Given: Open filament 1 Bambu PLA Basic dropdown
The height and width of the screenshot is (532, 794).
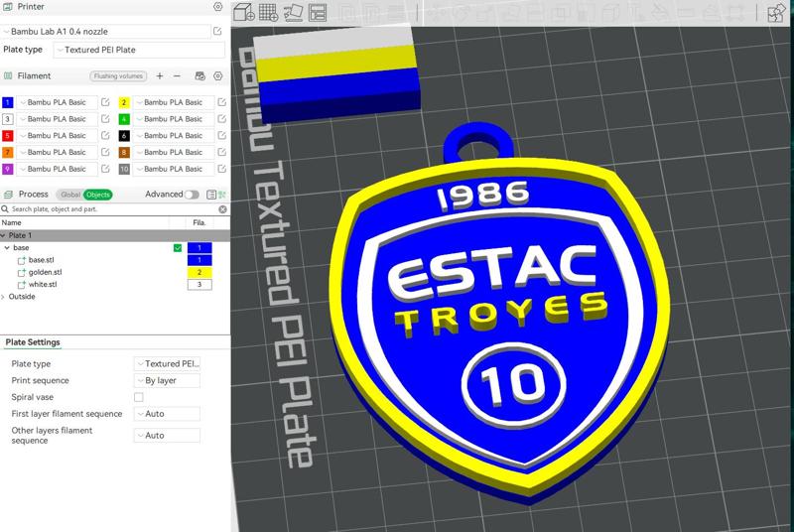Looking at the screenshot, I should pos(57,102).
